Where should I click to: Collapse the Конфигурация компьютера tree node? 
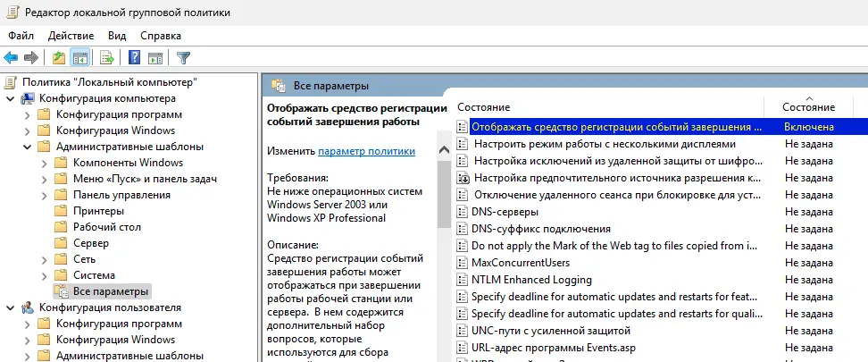point(10,98)
